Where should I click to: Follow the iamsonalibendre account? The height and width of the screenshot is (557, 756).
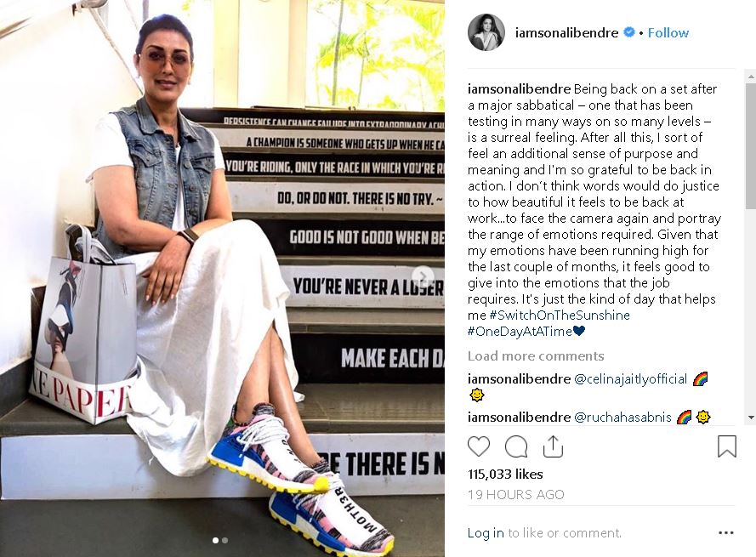pyautogui.click(x=668, y=33)
